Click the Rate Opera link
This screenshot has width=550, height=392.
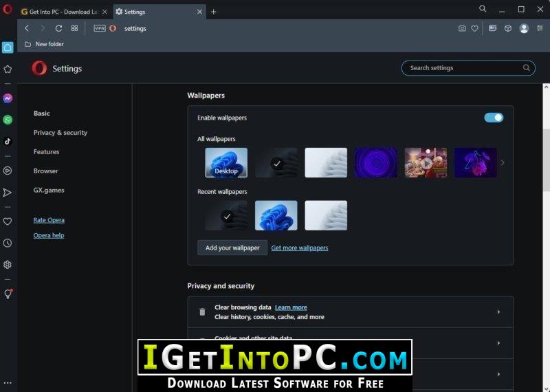[x=49, y=220]
